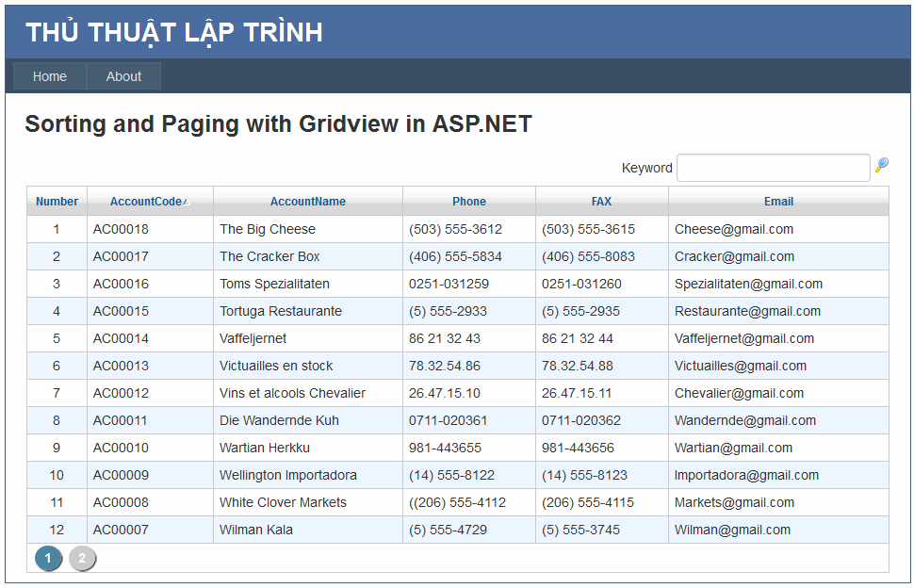Focus the Keyword input field
The height and width of the screenshot is (588, 914).
(x=773, y=168)
